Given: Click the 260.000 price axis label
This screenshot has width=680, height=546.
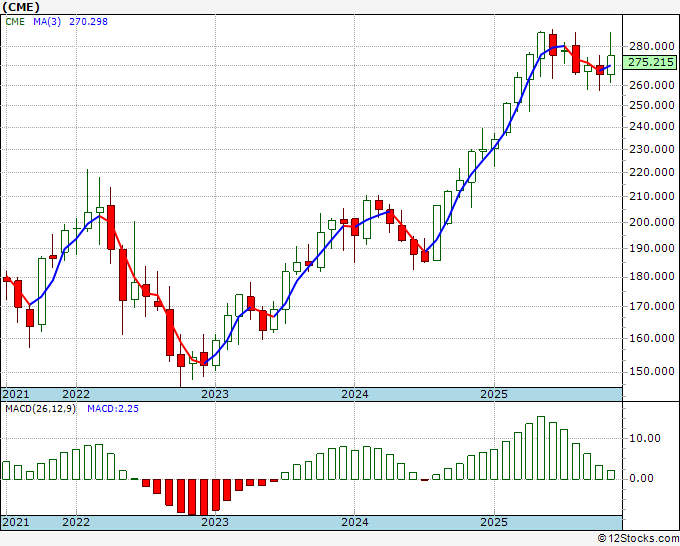Looking at the screenshot, I should 651,85.
